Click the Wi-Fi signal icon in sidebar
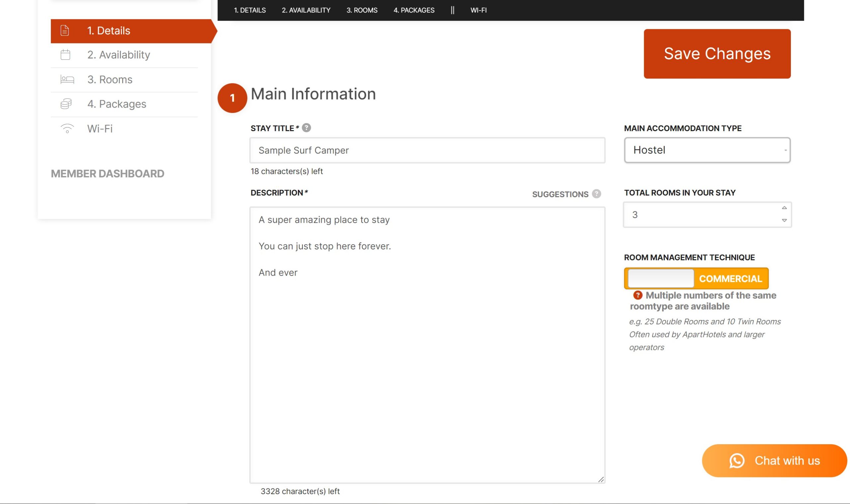 coord(67,128)
